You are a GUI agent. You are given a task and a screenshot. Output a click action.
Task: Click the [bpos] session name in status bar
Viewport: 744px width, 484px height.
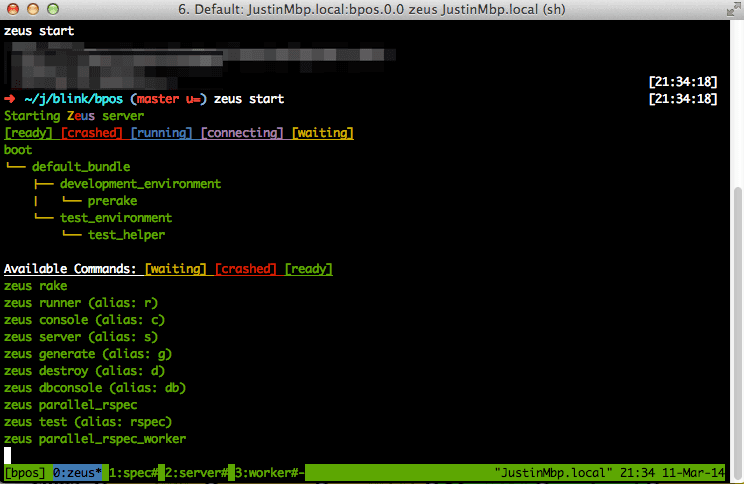(24, 472)
